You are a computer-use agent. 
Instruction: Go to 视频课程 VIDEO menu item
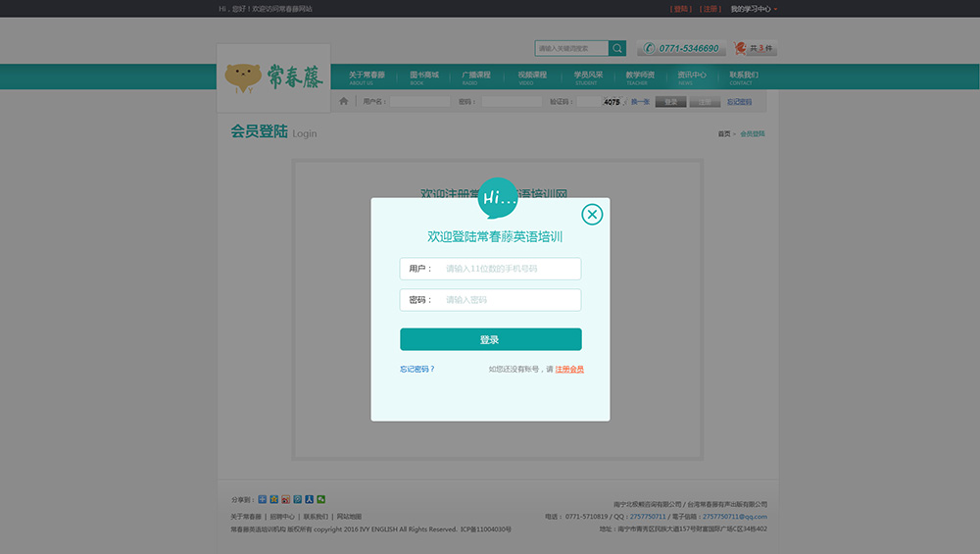coord(532,77)
